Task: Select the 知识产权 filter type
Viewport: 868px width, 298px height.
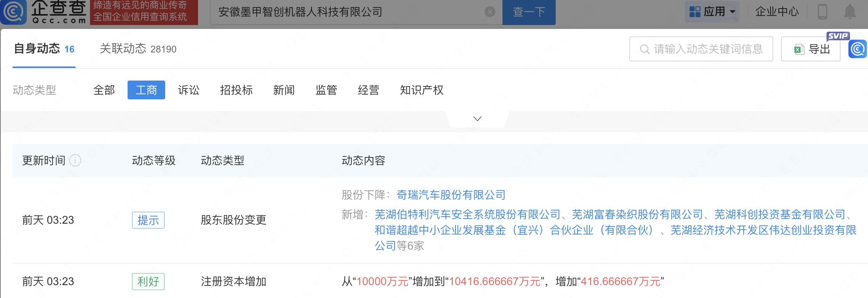Action: 421,90
